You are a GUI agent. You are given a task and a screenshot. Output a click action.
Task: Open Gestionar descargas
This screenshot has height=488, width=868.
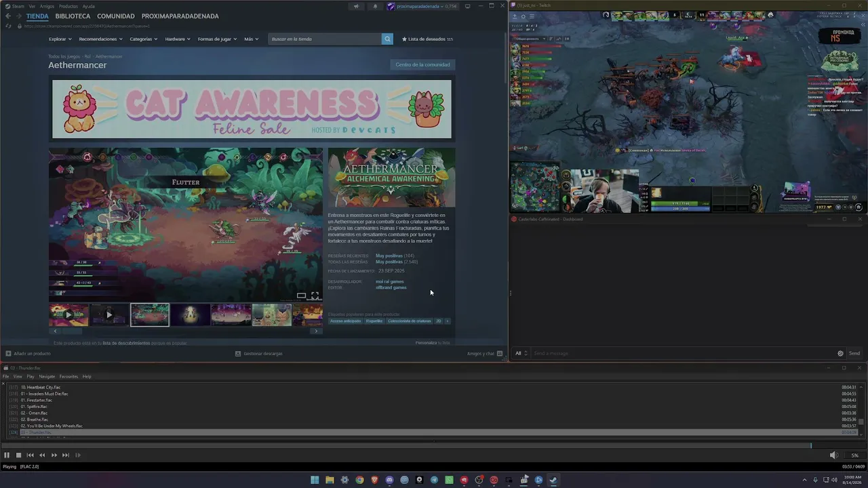tap(258, 353)
